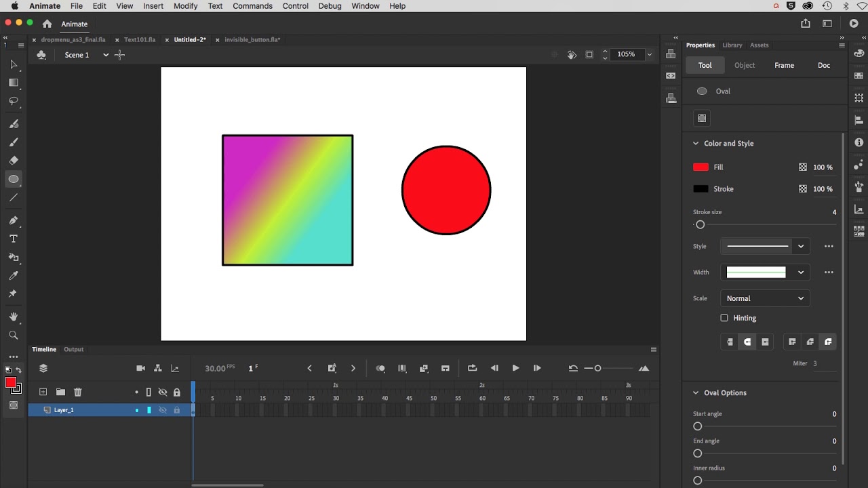Open the Properties panel options menu
This screenshot has height=488, width=868.
(x=842, y=45)
